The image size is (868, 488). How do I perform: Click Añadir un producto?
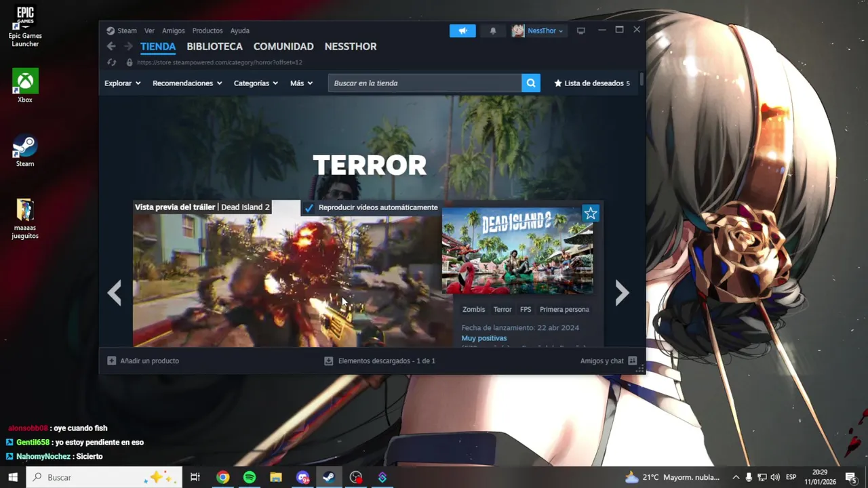click(x=143, y=361)
